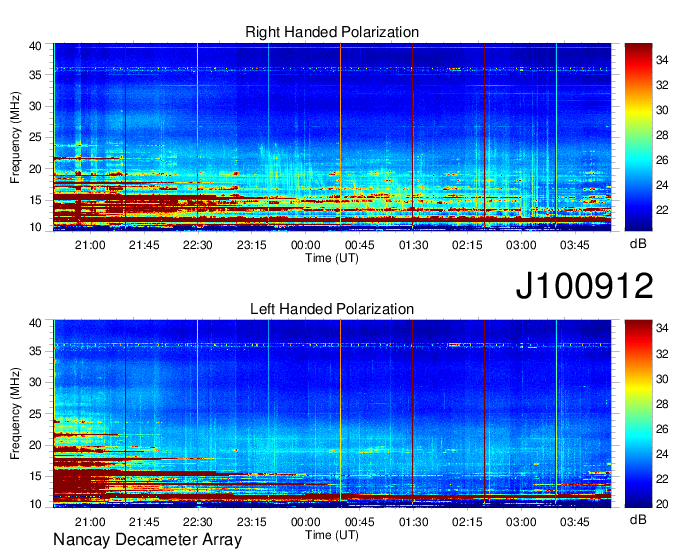Image resolution: width=680 pixels, height=552 pixels.
Task: Click the 00:00 time tick of Right Handed plot
Action: [306, 245]
